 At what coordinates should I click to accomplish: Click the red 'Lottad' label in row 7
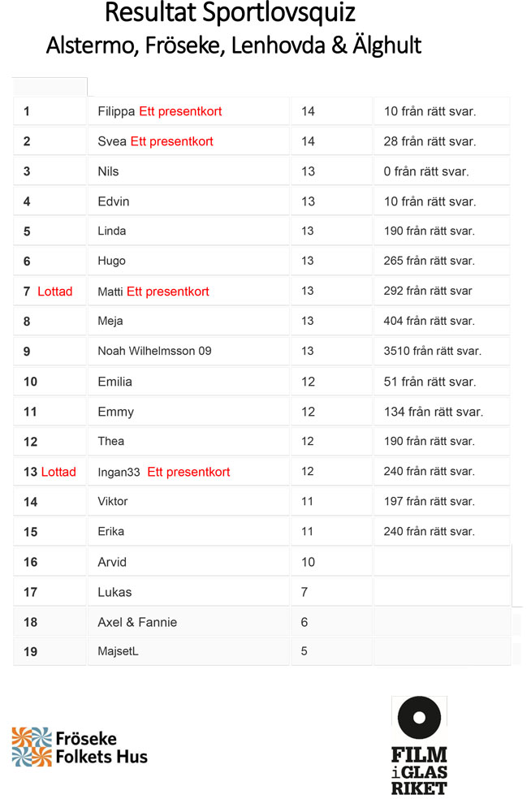[55, 292]
